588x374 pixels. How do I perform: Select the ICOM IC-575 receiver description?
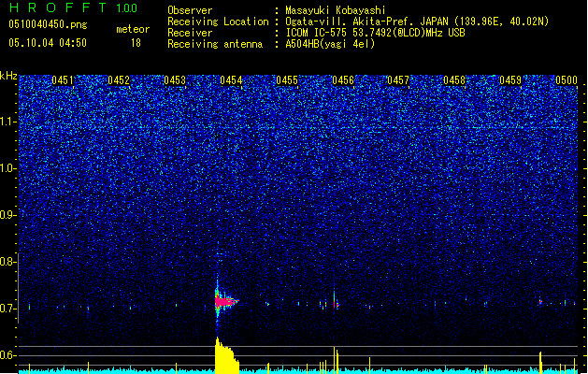[375, 33]
